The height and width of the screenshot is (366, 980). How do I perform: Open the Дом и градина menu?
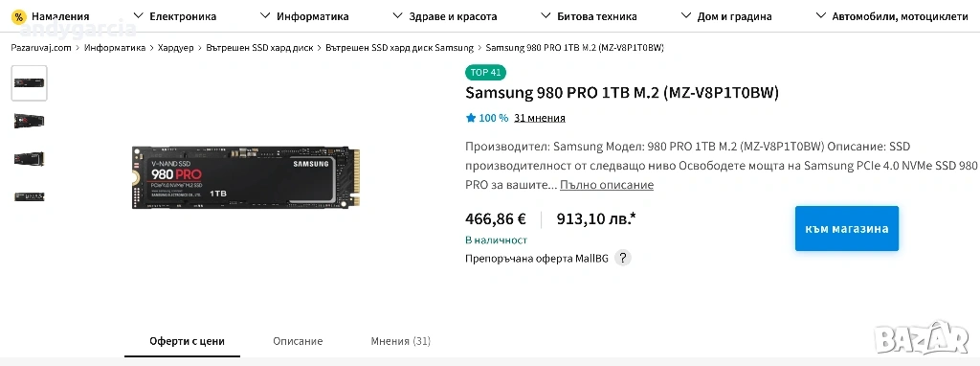coord(726,16)
